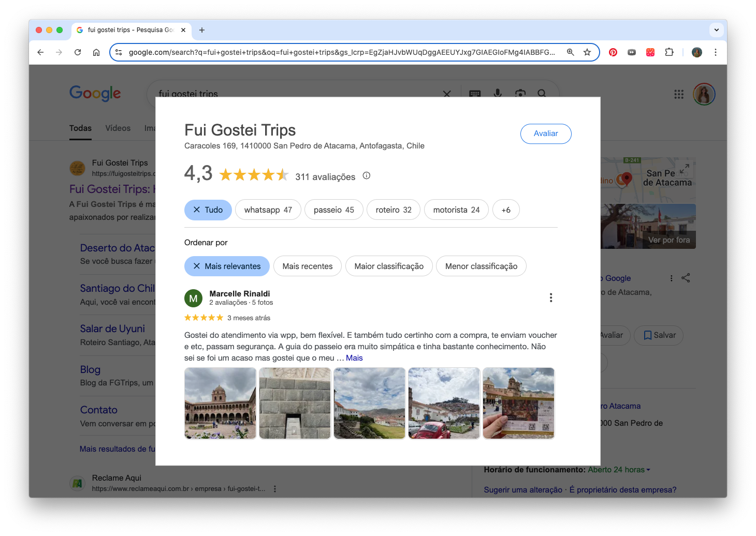This screenshot has height=536, width=756.
Task: Open the Extensions puzzle icon
Action: click(x=669, y=52)
